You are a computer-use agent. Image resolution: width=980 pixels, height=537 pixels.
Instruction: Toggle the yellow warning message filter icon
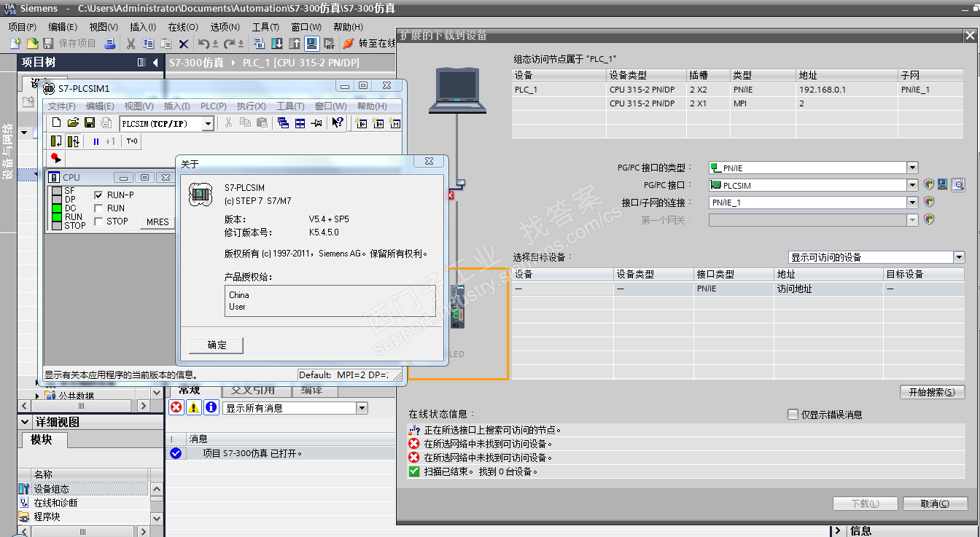(193, 408)
